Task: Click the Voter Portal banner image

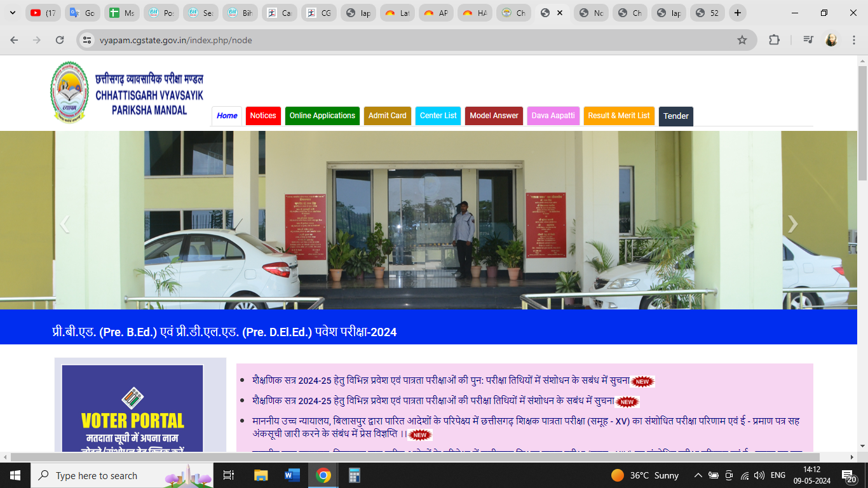Action: (x=132, y=408)
